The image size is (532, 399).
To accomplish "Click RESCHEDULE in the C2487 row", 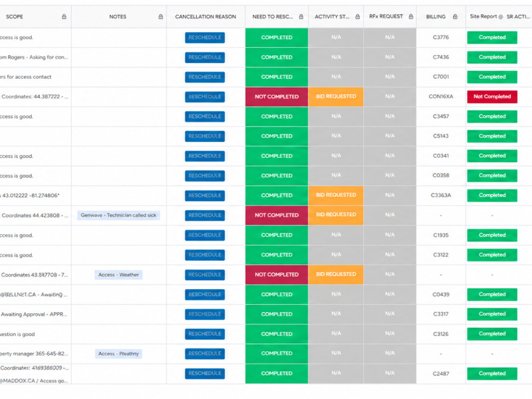I will pyautogui.click(x=205, y=373).
